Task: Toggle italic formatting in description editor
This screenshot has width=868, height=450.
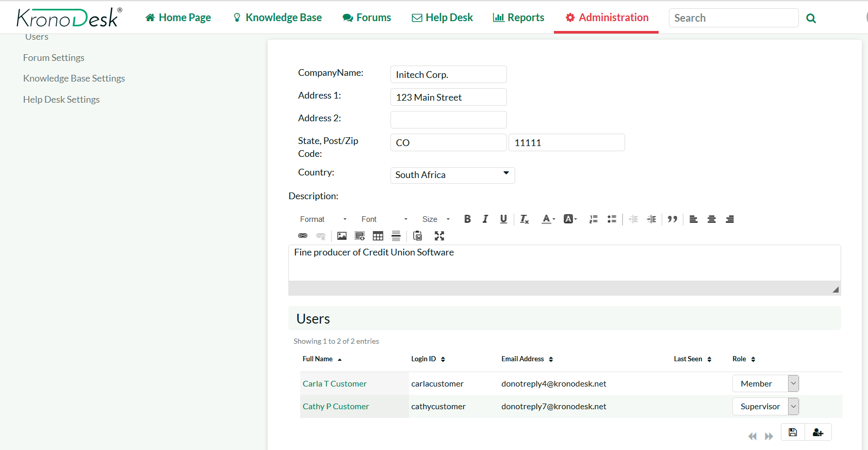Action: point(485,219)
